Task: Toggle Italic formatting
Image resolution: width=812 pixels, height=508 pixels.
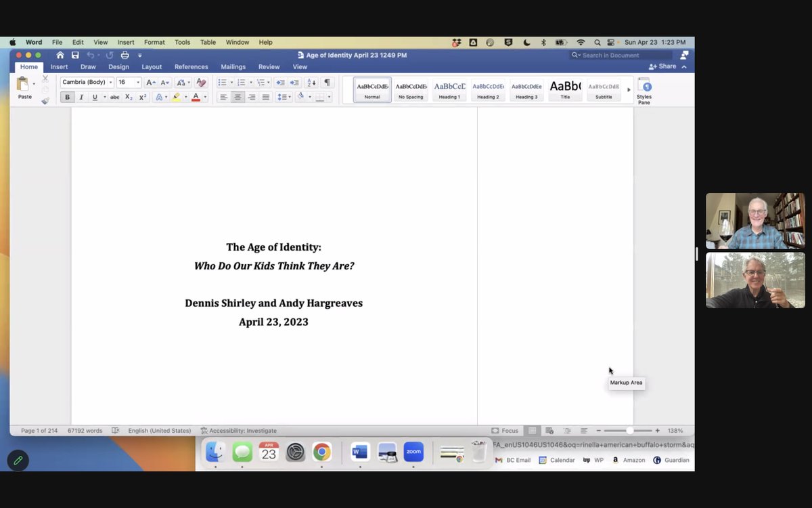Action: [x=81, y=97]
